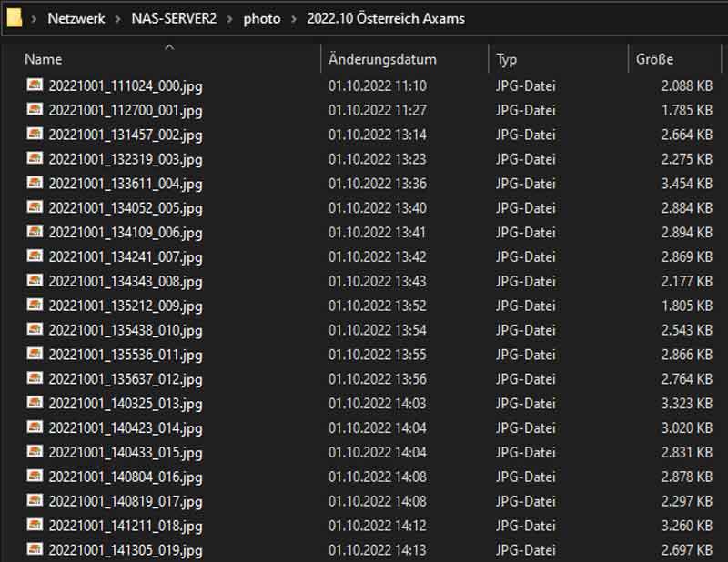This screenshot has width=728, height=562.
Task: Click JPG icon of 20221001_134343_008.jpg
Action: click(x=35, y=280)
